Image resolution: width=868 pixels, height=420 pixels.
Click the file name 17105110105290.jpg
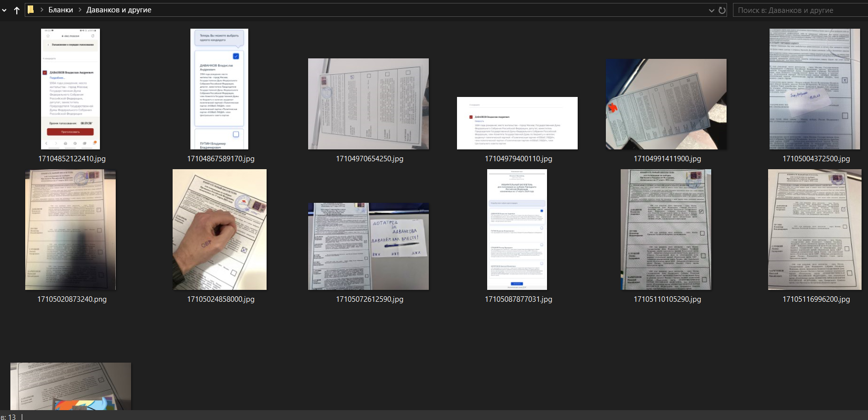click(668, 299)
